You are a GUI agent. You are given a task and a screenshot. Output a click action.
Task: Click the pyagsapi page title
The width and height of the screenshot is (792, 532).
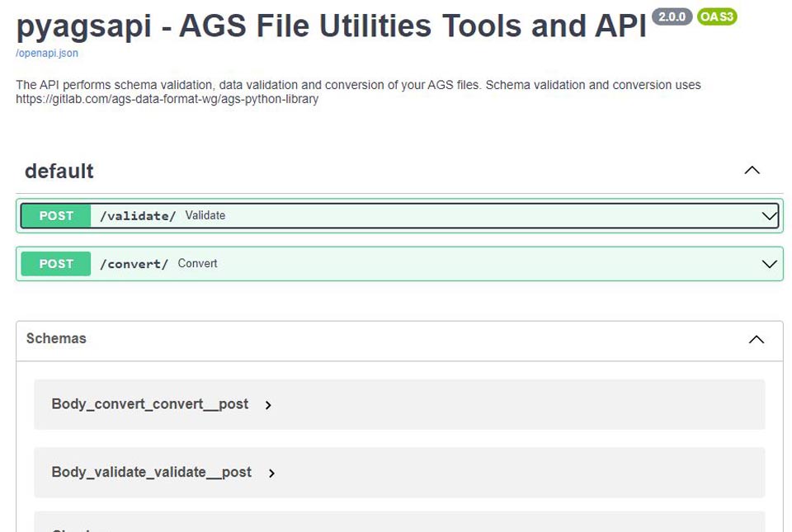click(332, 26)
